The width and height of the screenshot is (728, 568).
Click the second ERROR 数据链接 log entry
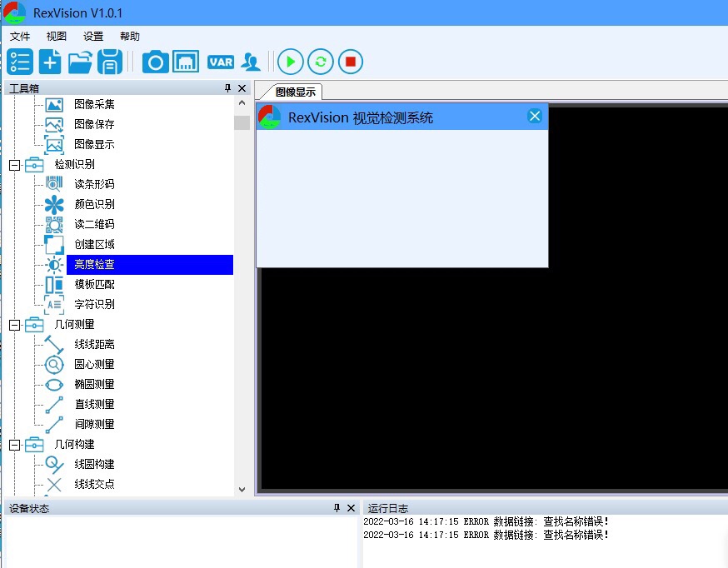click(x=486, y=535)
